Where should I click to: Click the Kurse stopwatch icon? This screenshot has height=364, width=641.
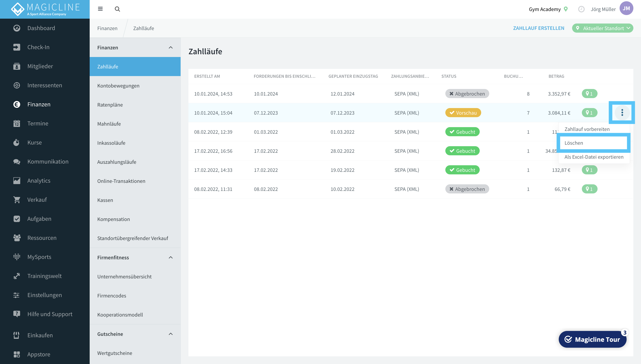[17, 143]
